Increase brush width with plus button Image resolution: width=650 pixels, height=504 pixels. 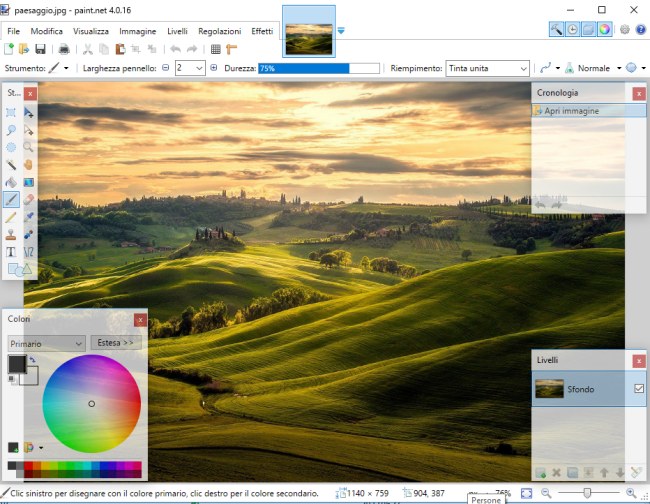213,68
